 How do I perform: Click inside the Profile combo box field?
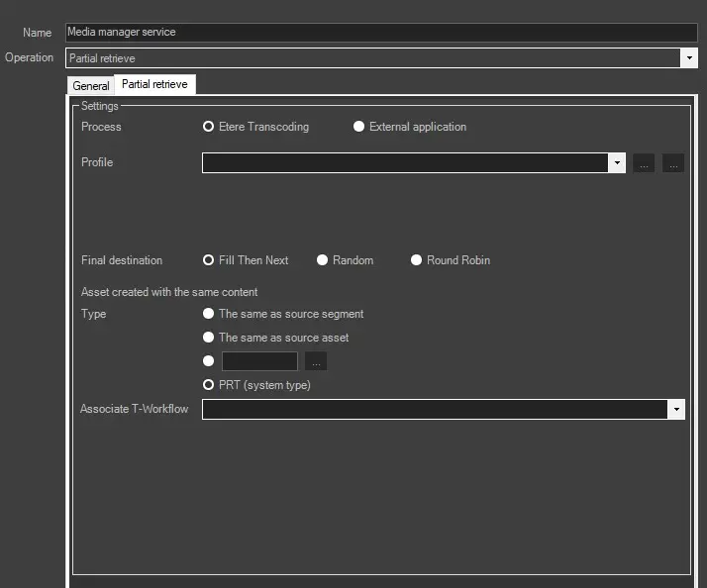click(x=405, y=163)
